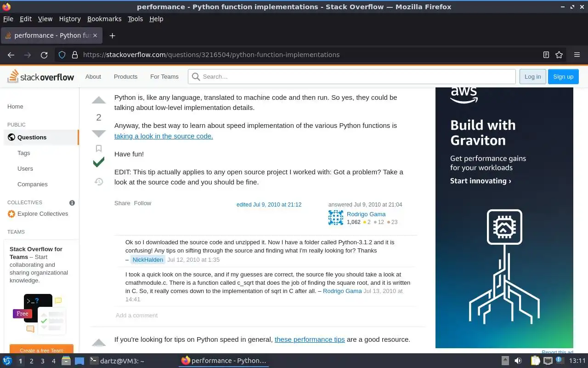Click Follow under the answer
The width and height of the screenshot is (588, 368).
click(142, 203)
